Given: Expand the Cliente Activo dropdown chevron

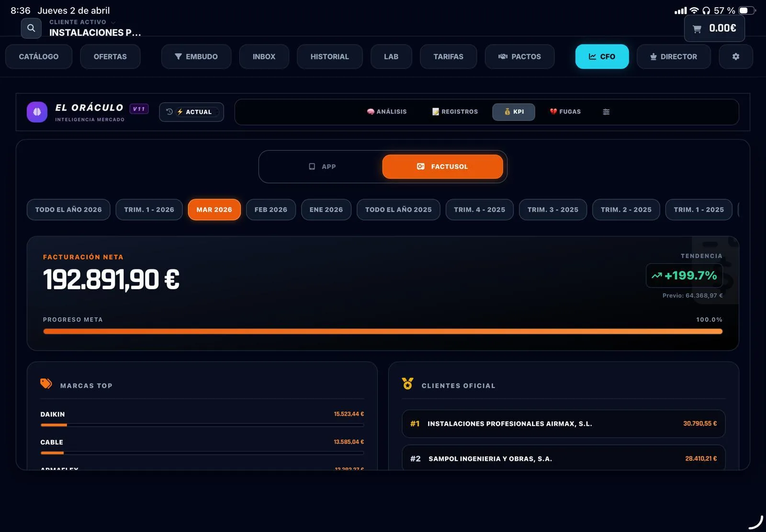Looking at the screenshot, I should click(113, 22).
